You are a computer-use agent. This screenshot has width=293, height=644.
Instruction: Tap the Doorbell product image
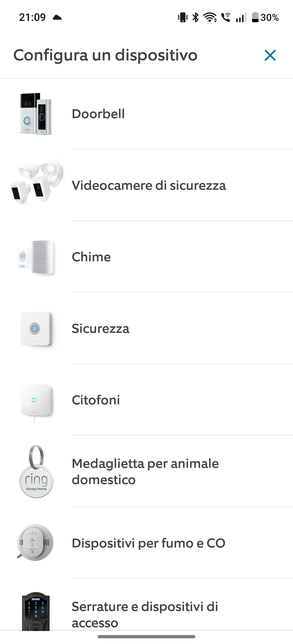36,114
